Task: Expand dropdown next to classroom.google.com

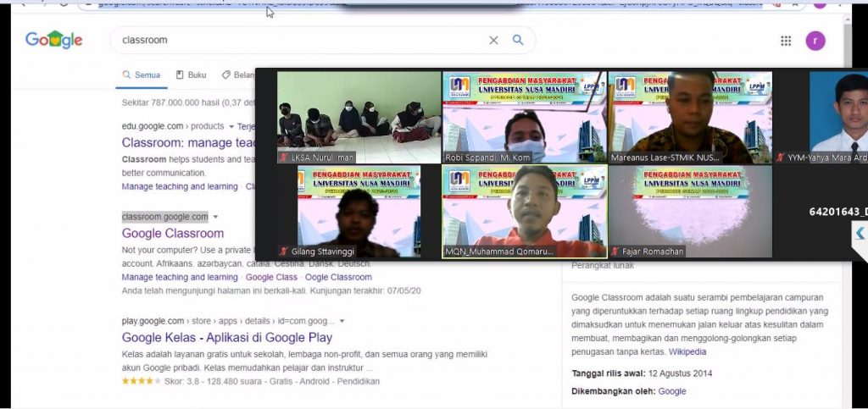Action: [215, 217]
